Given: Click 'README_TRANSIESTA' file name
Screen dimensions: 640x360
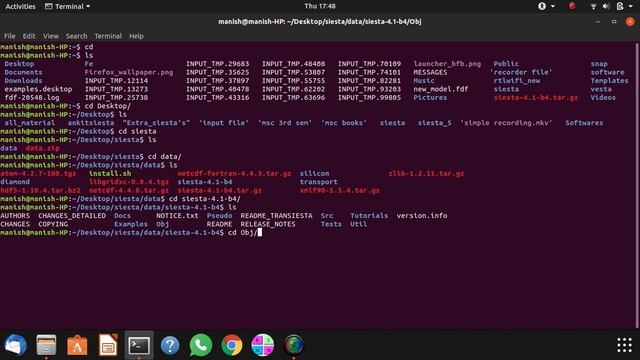Looking at the screenshot, I should (x=276, y=216).
